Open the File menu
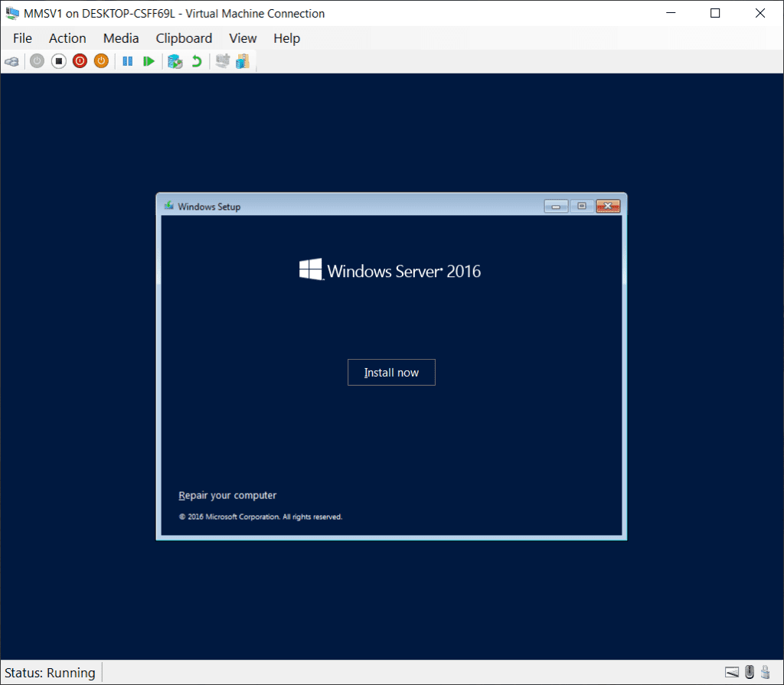This screenshot has height=685, width=784. pyautogui.click(x=22, y=38)
